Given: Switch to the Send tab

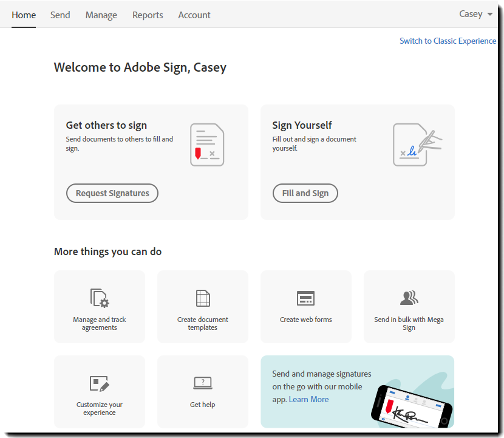Looking at the screenshot, I should (60, 15).
